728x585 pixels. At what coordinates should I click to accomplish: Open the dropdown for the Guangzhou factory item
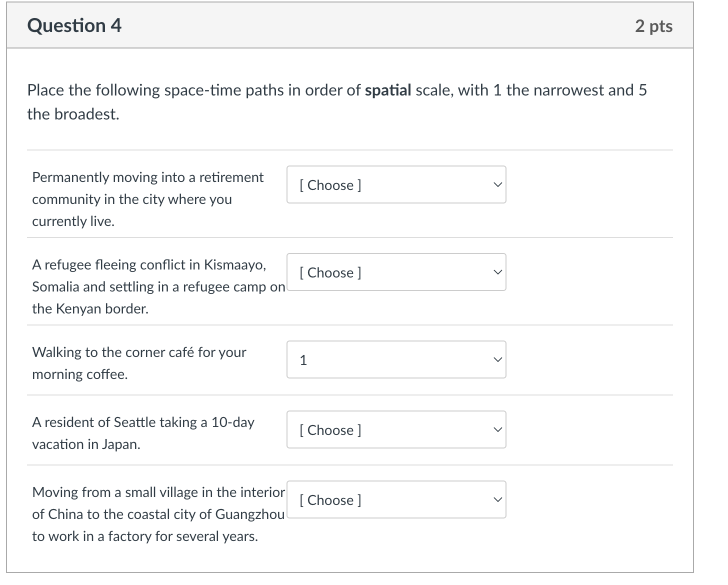click(396, 499)
